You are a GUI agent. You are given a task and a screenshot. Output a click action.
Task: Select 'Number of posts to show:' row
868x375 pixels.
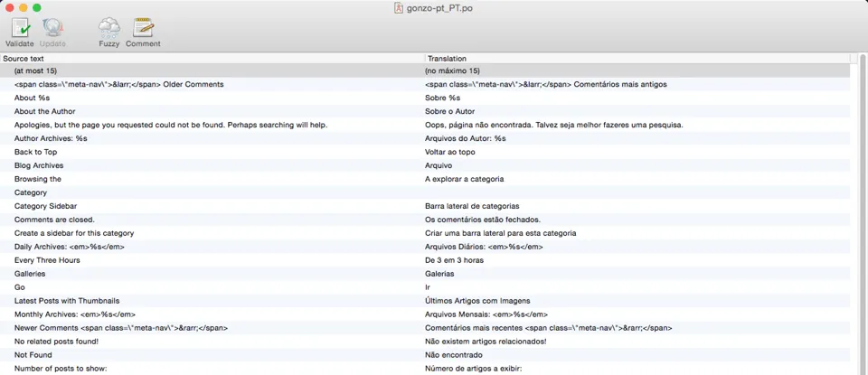[x=61, y=369]
